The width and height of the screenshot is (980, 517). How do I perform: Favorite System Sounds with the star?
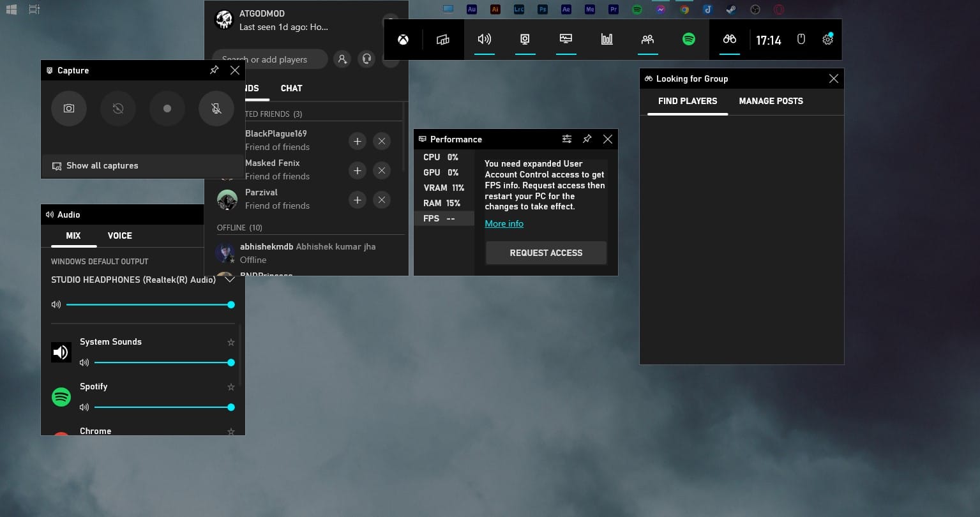coord(231,342)
